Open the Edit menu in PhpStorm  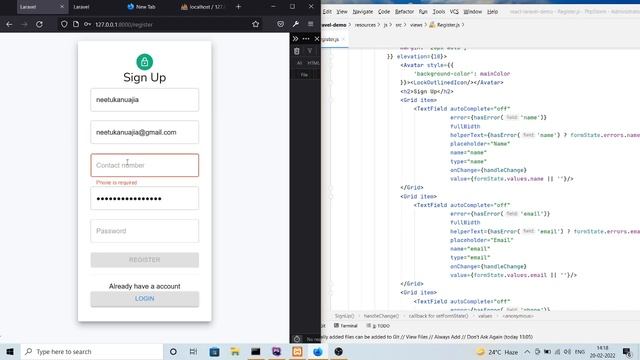327,12
